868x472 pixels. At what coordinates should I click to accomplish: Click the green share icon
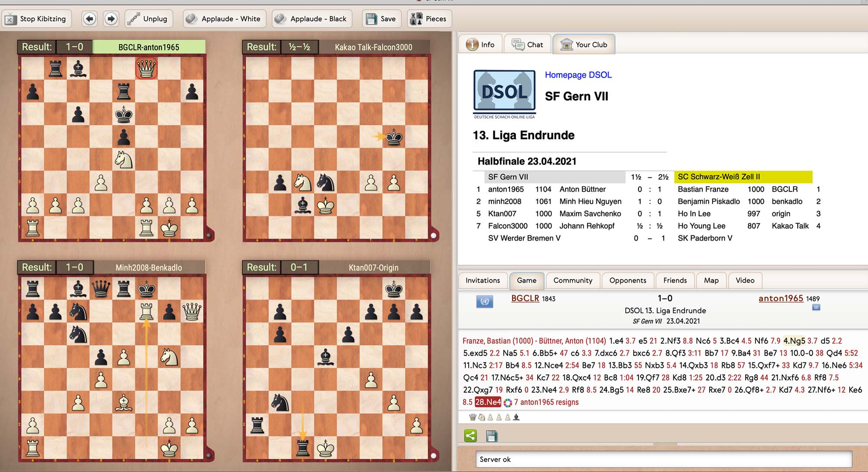tap(470, 436)
